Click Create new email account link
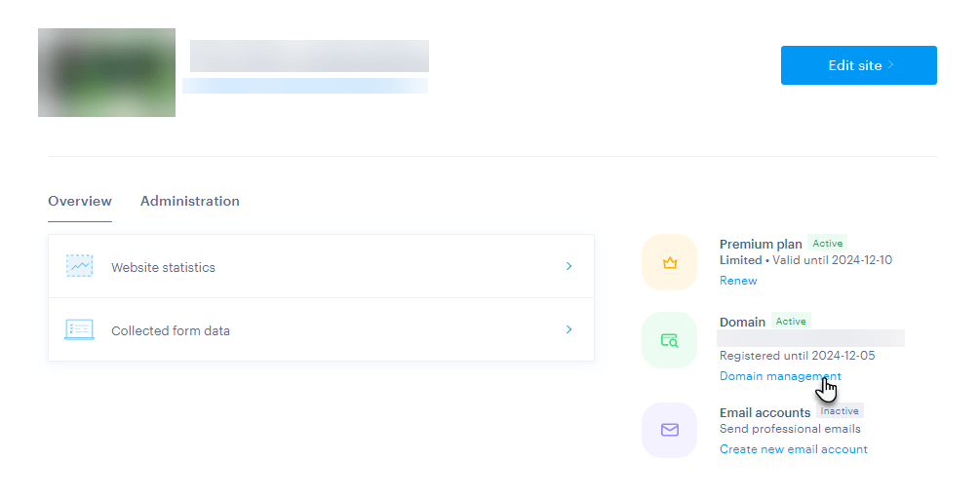 click(x=793, y=449)
